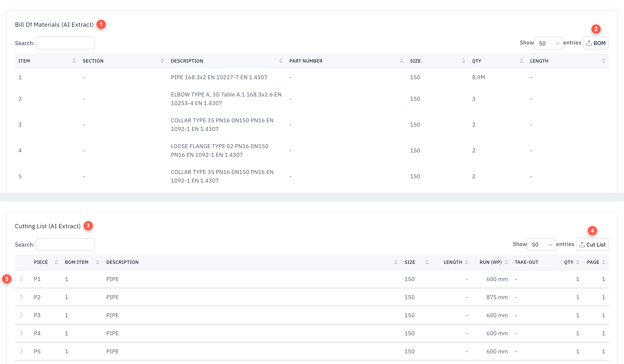The height and width of the screenshot is (364, 624).
Task: Click the Bill Of Materials (AI Extract) title
Action: tap(54, 25)
